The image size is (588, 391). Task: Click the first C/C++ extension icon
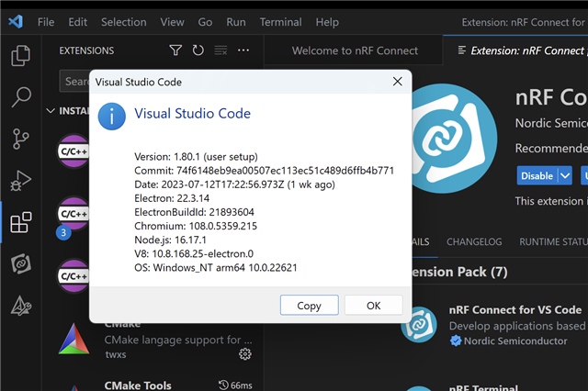[x=73, y=151]
